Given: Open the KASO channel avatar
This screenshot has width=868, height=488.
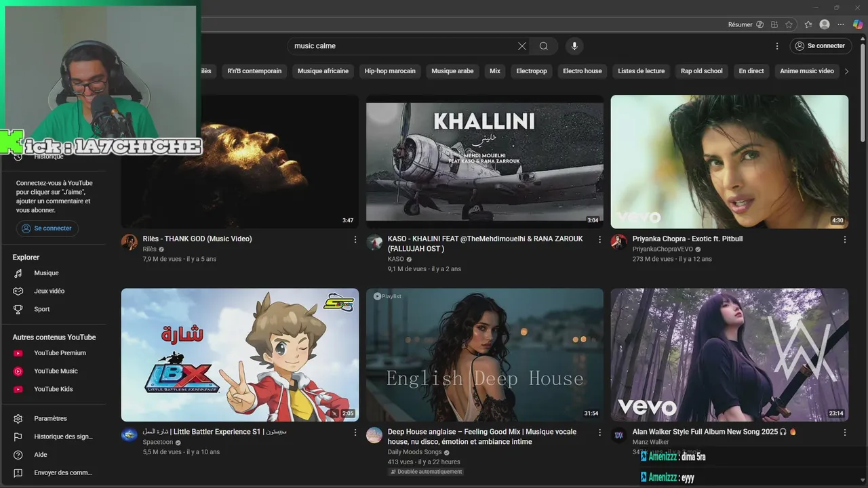Looking at the screenshot, I should tap(374, 242).
